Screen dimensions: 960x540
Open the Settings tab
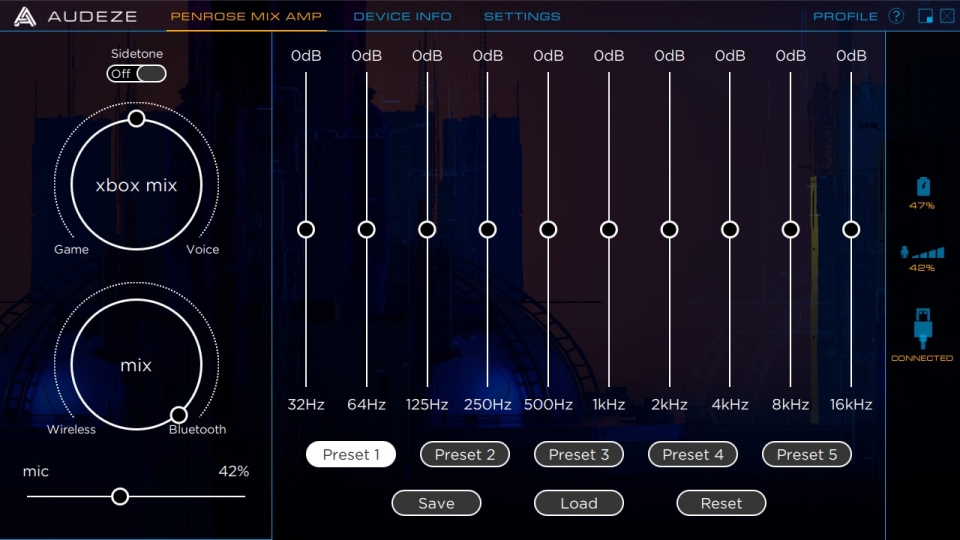point(522,17)
